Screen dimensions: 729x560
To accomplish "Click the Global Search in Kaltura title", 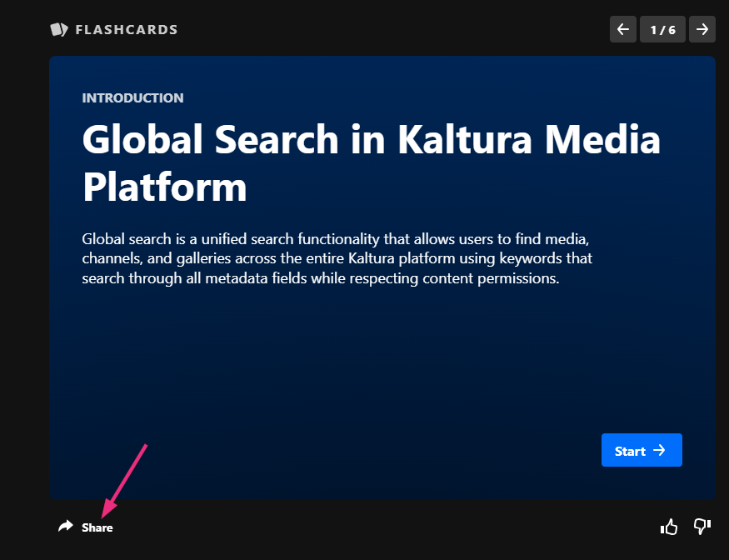I will click(371, 162).
